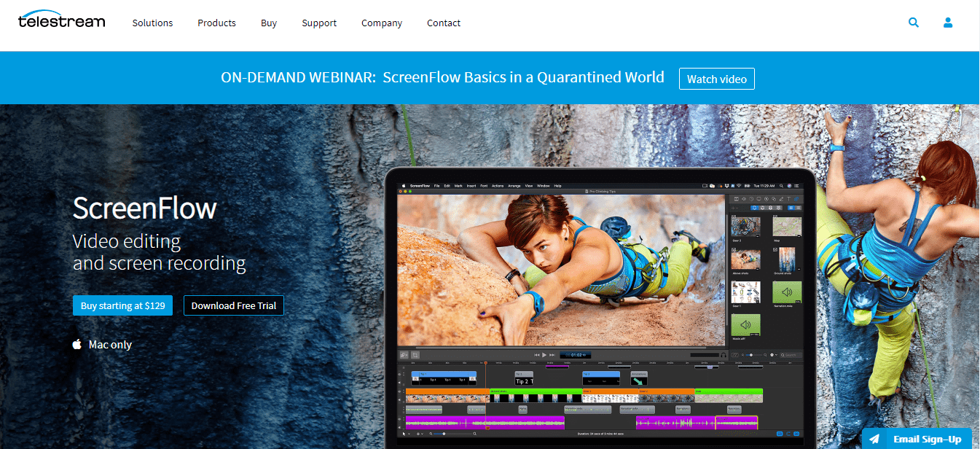Select the Map media thumbnail

tap(787, 226)
